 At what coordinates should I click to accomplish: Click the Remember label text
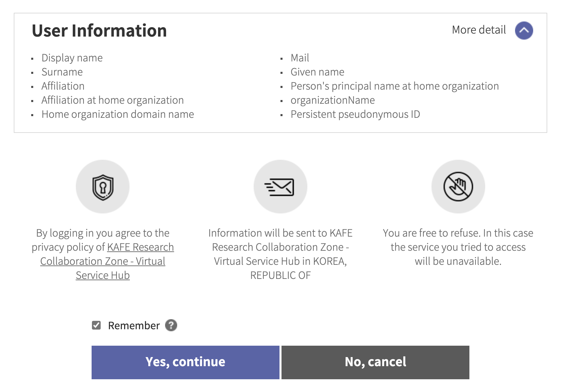(x=134, y=326)
